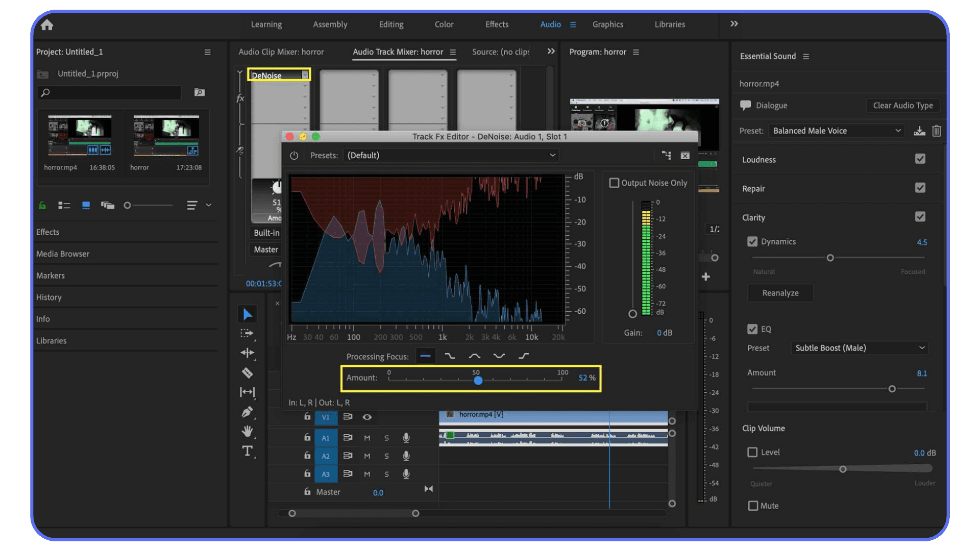Switch to the Editing workspace
This screenshot has height=551, width=980.
click(391, 24)
